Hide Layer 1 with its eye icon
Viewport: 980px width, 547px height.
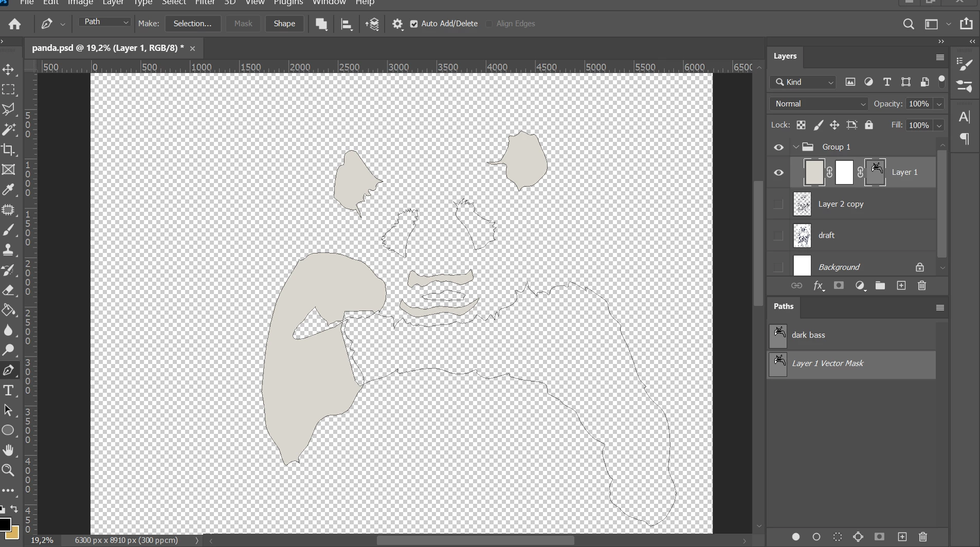[778, 173]
